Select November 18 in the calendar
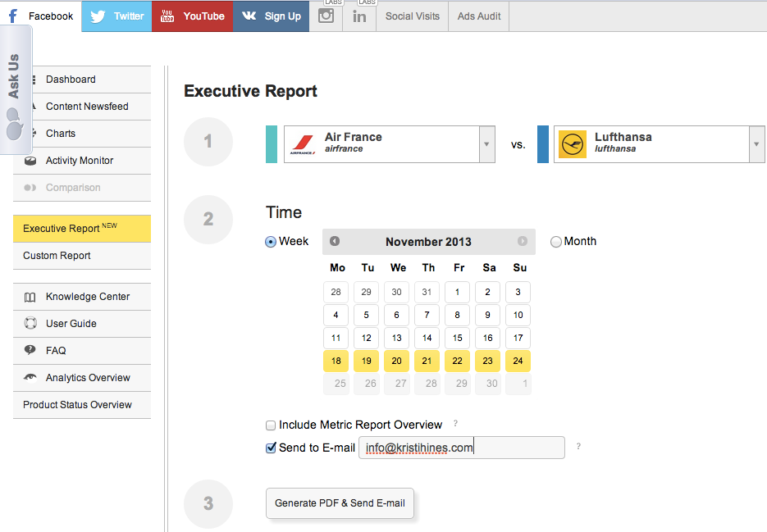Image resolution: width=767 pixels, height=532 pixels. (336, 361)
